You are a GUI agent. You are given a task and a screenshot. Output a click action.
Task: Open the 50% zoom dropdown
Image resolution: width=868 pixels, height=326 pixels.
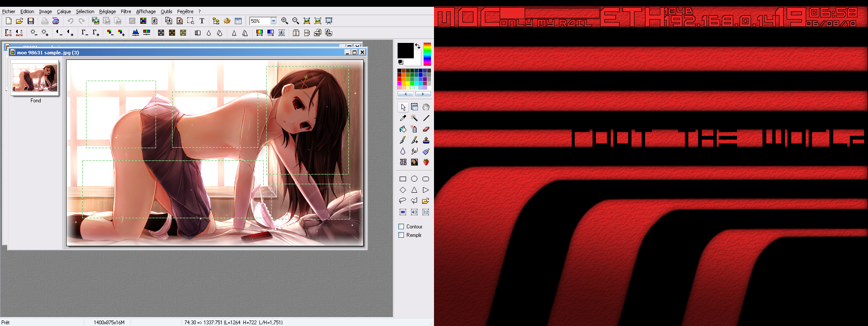(274, 21)
